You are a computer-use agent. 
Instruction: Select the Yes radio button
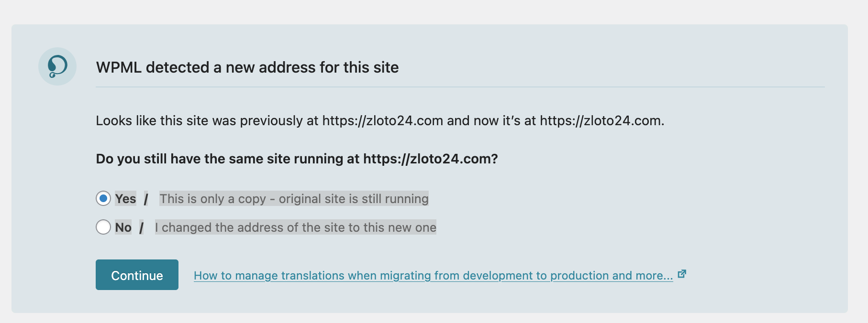click(x=103, y=198)
